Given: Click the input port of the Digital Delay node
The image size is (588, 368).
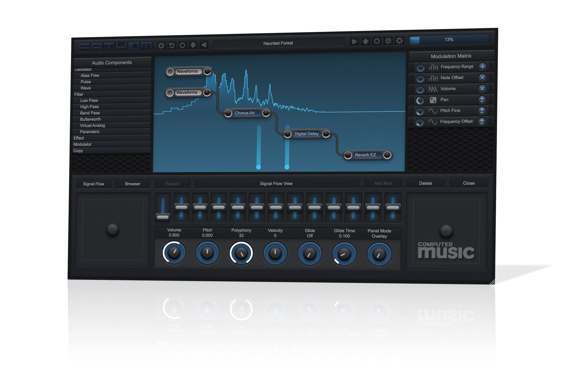Looking at the screenshot, I should click(288, 134).
